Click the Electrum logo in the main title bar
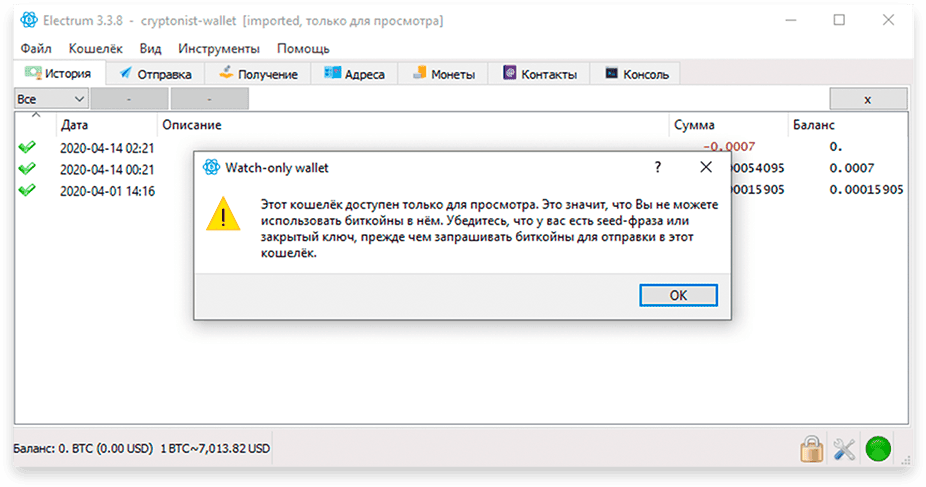The image size is (926, 487). coord(29,20)
